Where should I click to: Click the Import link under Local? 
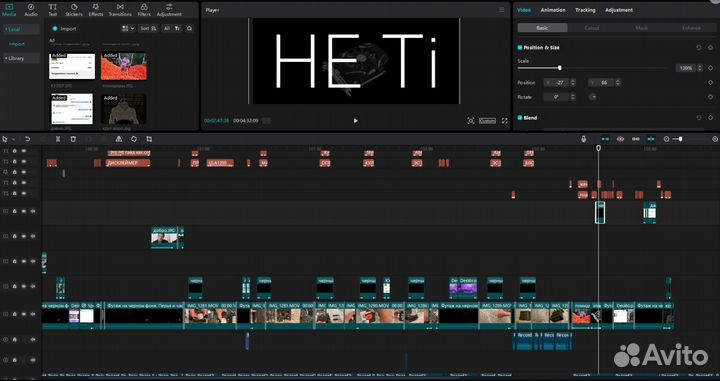pos(17,44)
